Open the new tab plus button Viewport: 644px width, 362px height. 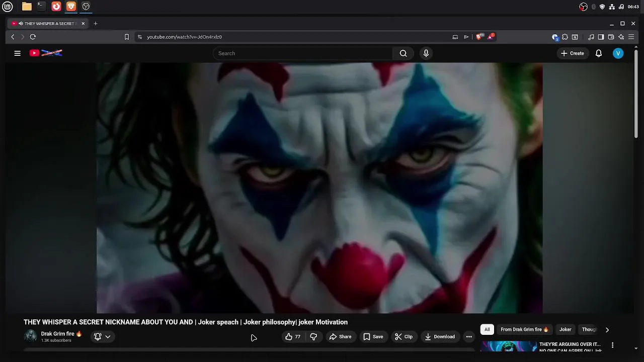(x=96, y=23)
